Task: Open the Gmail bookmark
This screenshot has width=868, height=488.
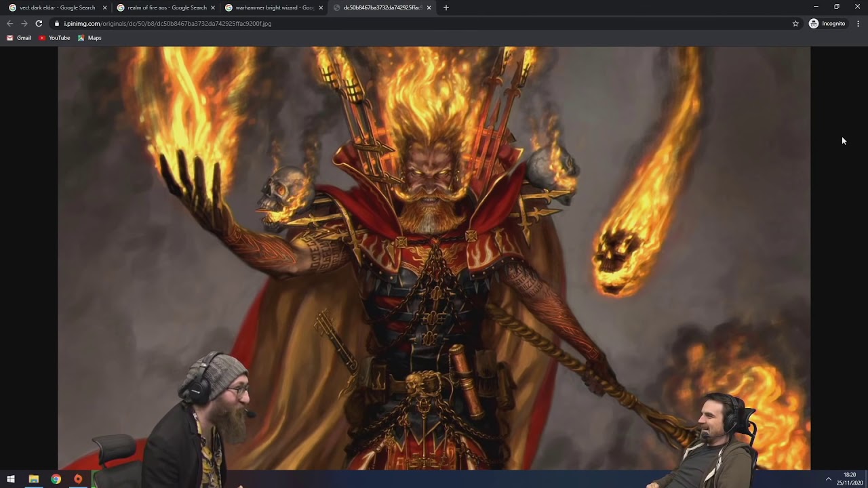Action: [x=19, y=38]
